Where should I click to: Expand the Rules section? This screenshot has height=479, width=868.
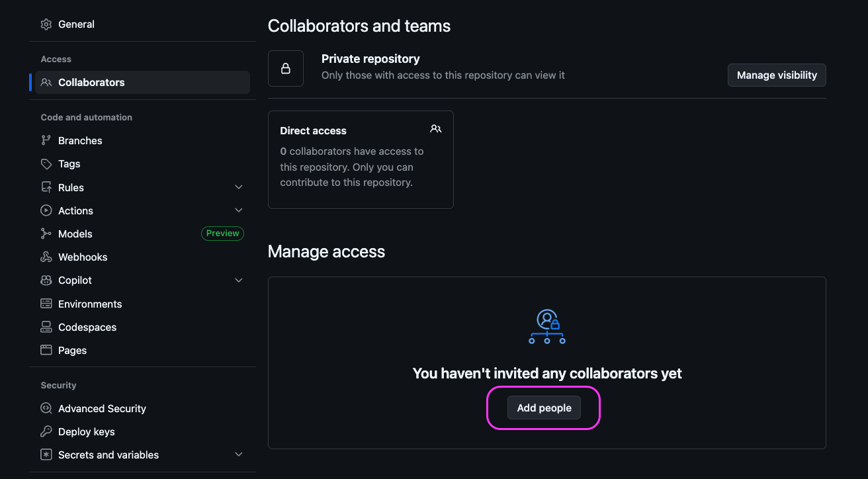(x=238, y=187)
